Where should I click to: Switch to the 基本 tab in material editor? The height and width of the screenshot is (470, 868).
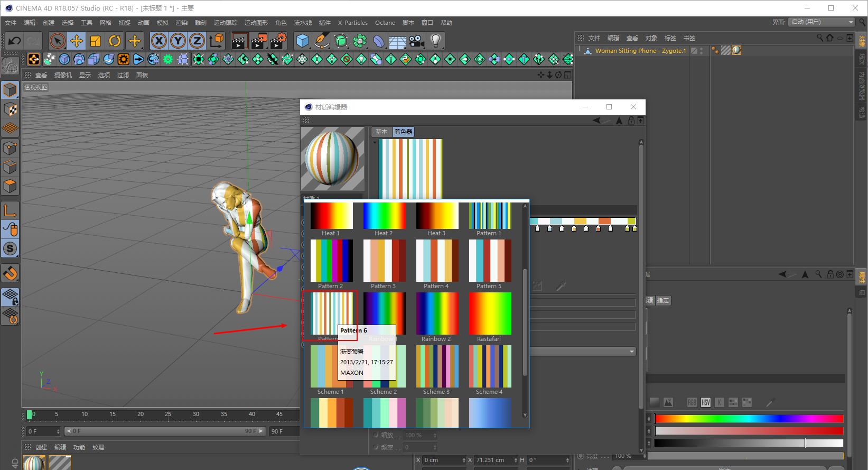tap(381, 132)
